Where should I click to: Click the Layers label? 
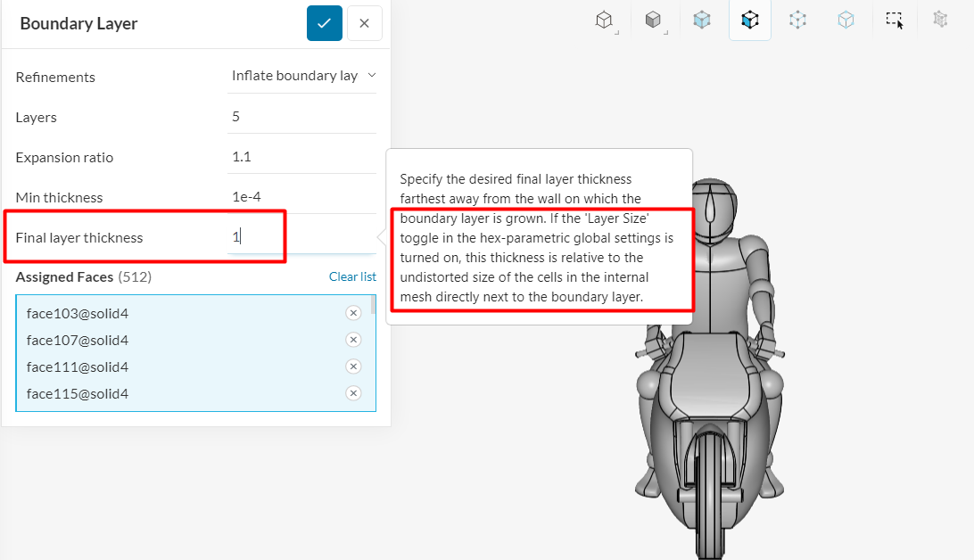click(x=36, y=118)
